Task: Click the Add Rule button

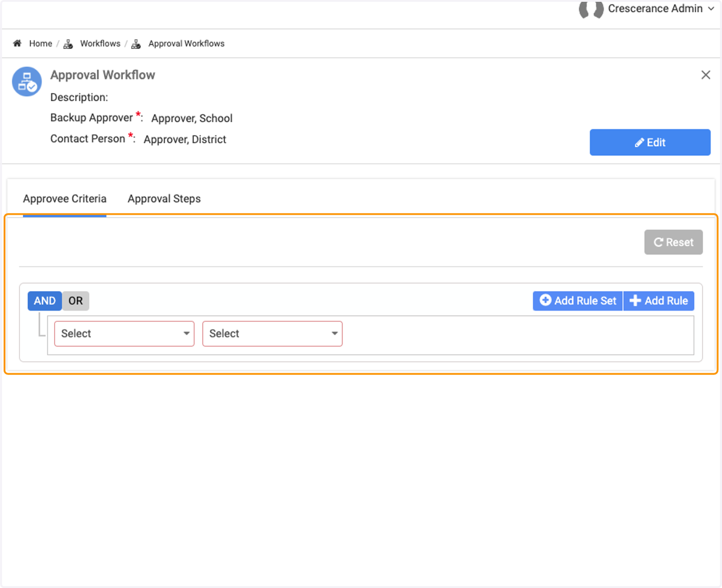Action: coord(659,301)
